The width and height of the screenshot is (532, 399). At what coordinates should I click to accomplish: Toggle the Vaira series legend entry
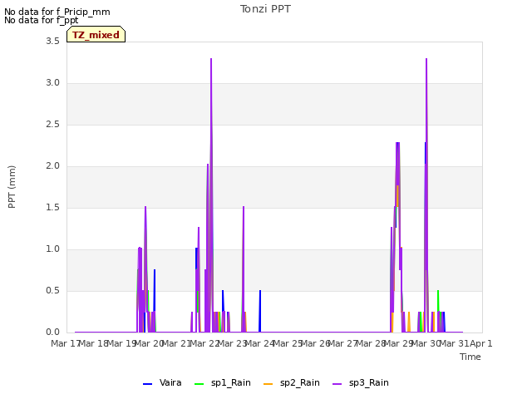pos(162,383)
